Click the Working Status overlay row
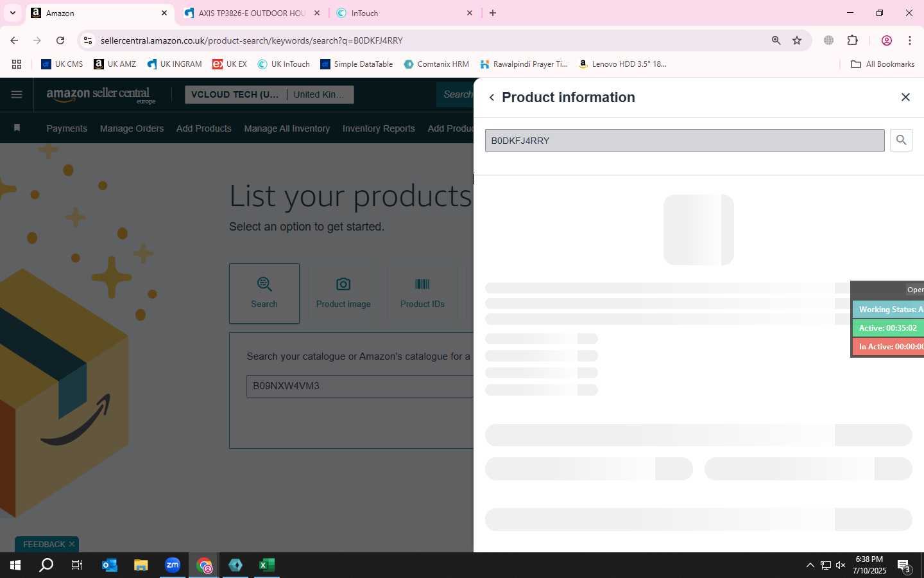Viewport: 924px width, 578px height. tap(888, 310)
